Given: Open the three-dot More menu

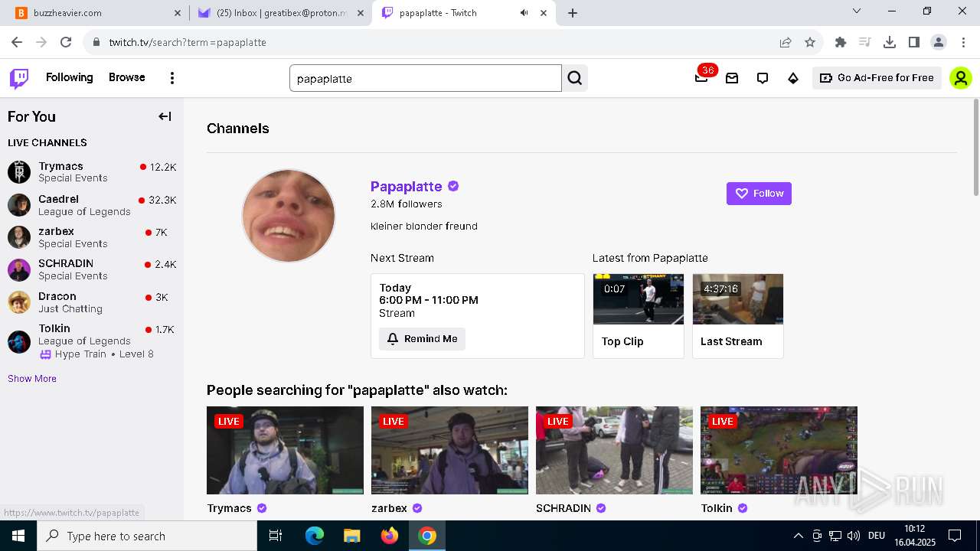Looking at the screenshot, I should point(172,78).
